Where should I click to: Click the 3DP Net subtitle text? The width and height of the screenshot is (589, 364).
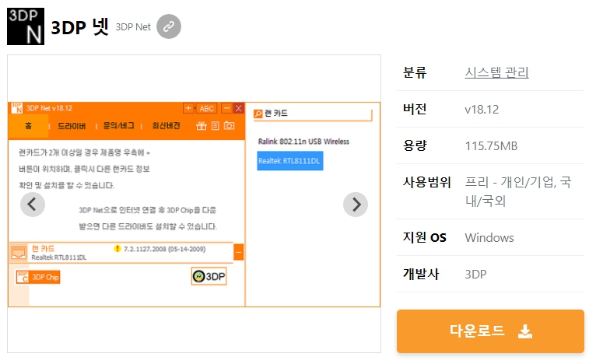click(133, 27)
